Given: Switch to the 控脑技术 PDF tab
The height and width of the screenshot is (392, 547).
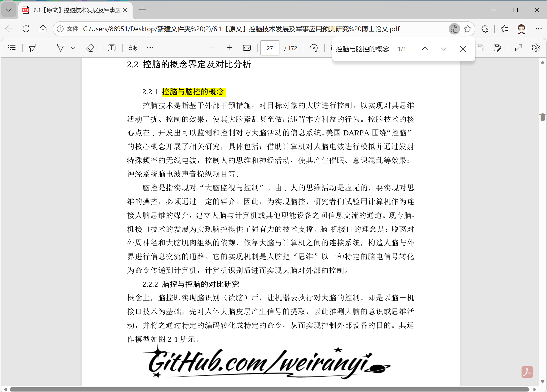Looking at the screenshot, I should [72, 10].
